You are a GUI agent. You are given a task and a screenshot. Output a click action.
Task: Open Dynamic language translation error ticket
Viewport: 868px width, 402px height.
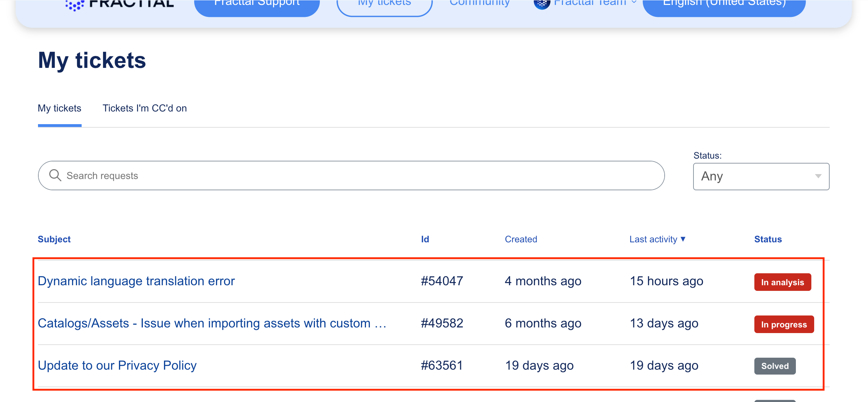(136, 281)
